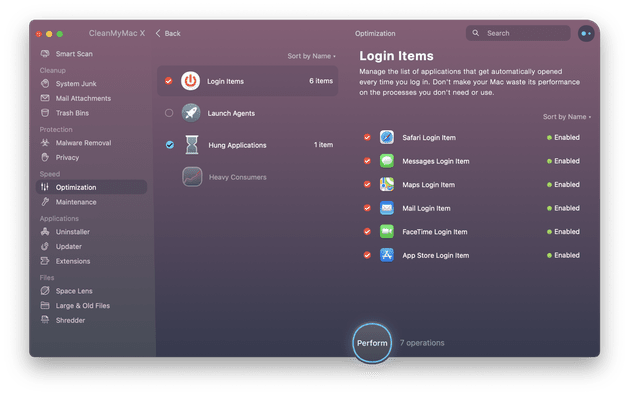630x396 pixels.
Task: Click the Safari app icon
Action: (387, 137)
